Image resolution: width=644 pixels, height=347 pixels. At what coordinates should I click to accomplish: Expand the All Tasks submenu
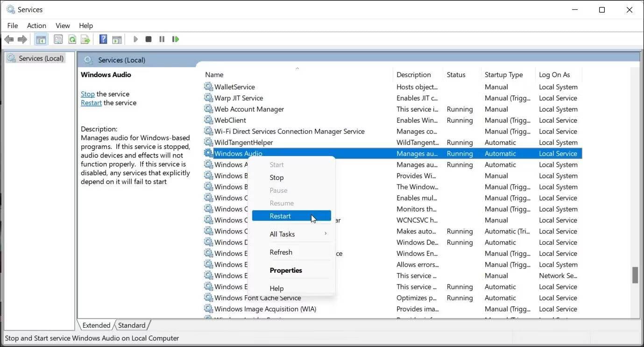pyautogui.click(x=282, y=234)
